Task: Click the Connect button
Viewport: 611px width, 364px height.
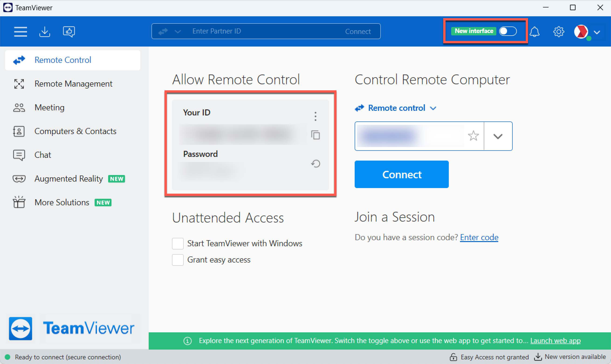Action: tap(401, 175)
